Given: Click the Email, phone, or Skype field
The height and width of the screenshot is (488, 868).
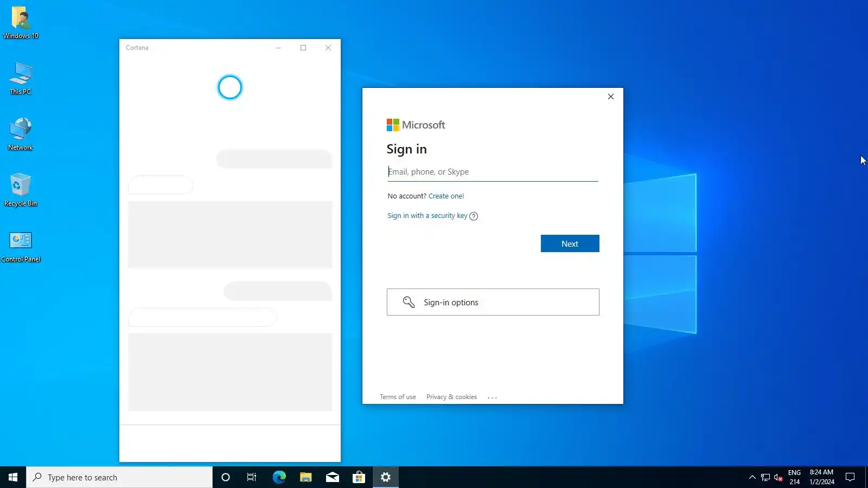Looking at the screenshot, I should (x=493, y=172).
